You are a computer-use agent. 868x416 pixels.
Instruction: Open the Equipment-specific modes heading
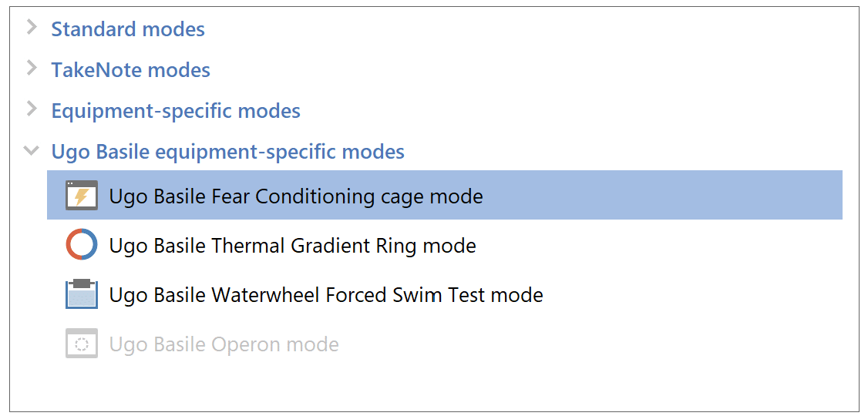pos(176,111)
